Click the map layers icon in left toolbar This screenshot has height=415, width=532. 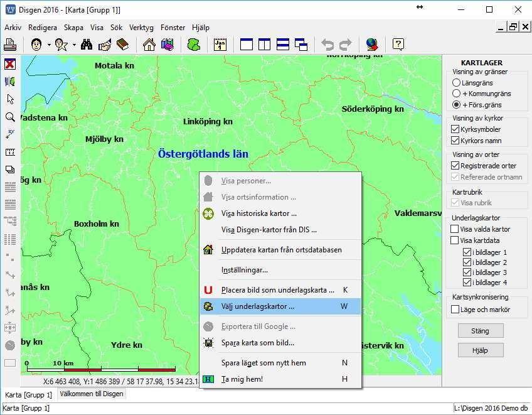(x=10, y=82)
